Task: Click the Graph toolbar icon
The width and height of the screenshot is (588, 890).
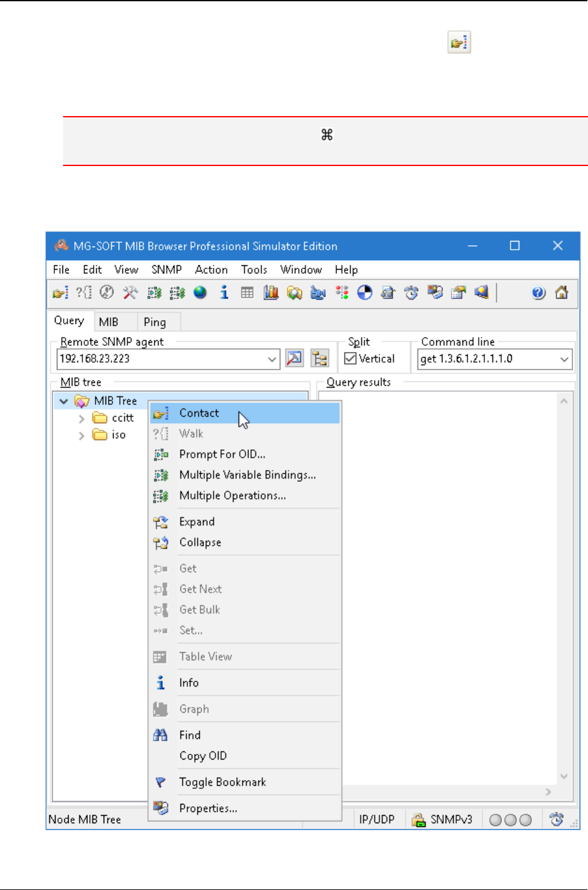Action: tap(271, 293)
